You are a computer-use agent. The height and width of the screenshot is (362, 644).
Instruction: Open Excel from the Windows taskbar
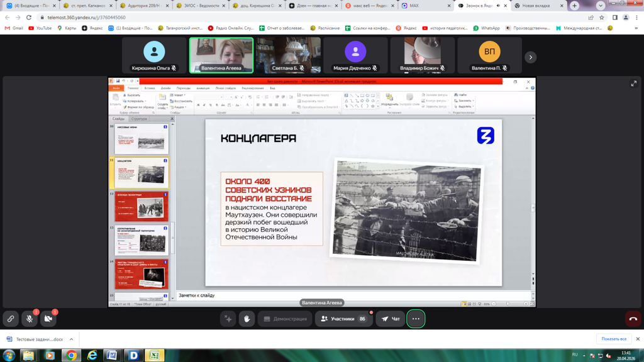[x=154, y=355]
